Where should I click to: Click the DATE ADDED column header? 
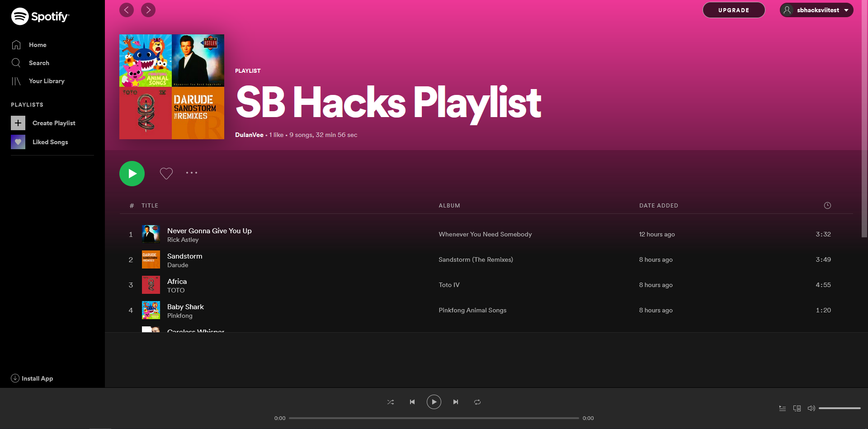pyautogui.click(x=659, y=206)
